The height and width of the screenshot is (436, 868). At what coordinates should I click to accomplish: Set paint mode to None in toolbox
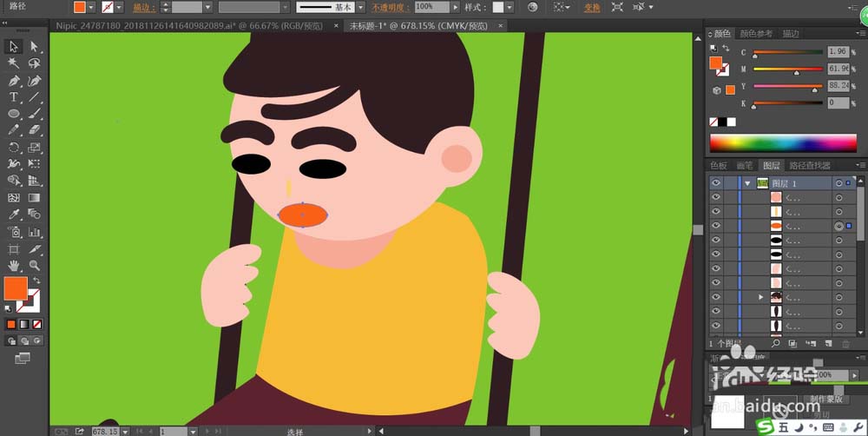point(37,324)
